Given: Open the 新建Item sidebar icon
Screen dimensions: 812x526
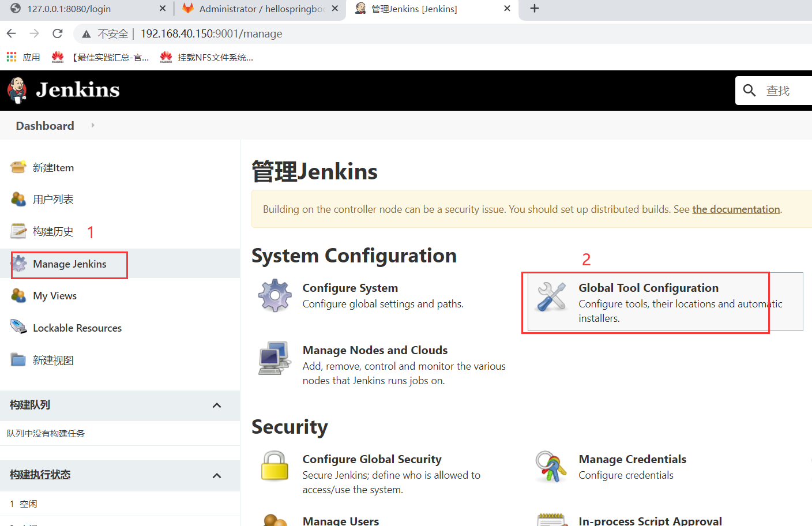Looking at the screenshot, I should [x=18, y=167].
